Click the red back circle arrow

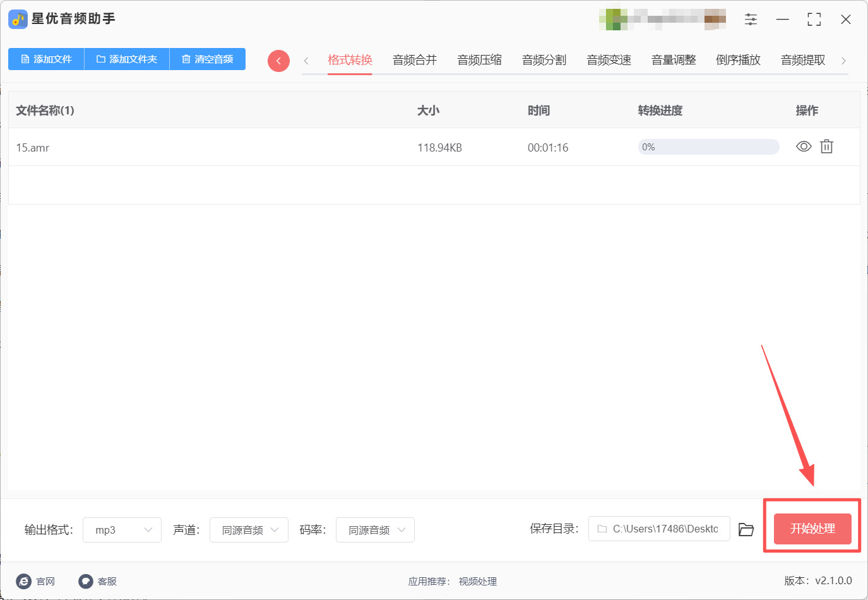coord(278,61)
